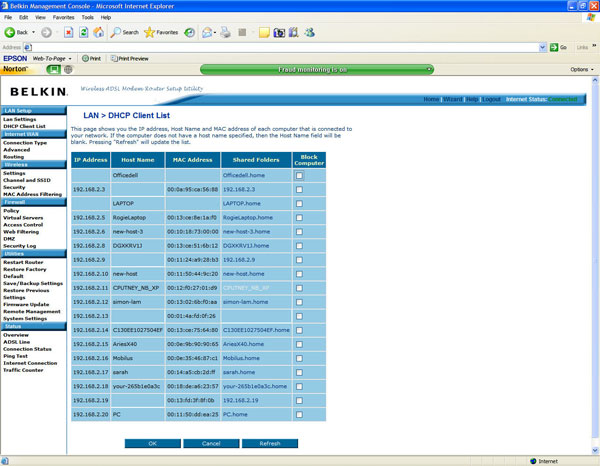Enable Block Computer checkbox for PC host
Viewport: 600px width, 466px height.
(299, 413)
